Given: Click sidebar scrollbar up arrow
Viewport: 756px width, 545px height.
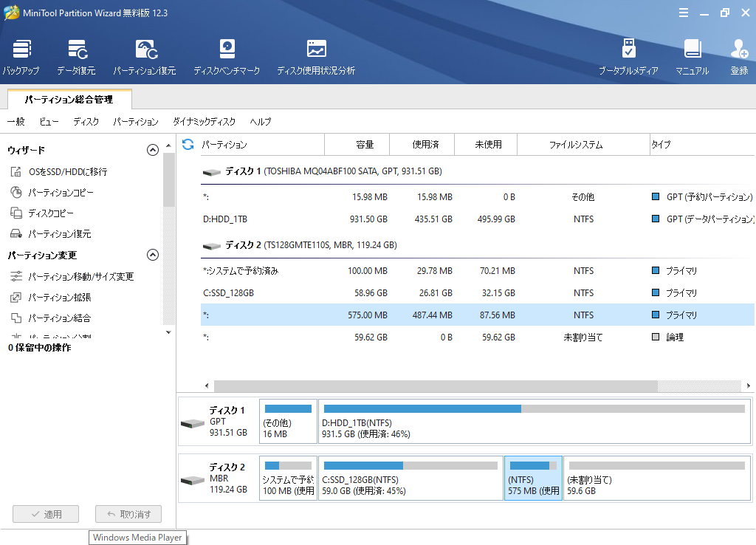Looking at the screenshot, I should click(x=168, y=145).
